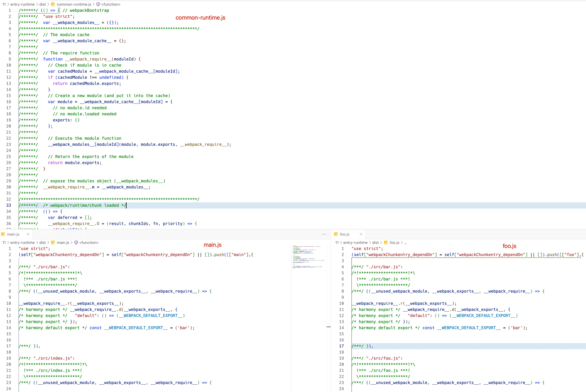Click the JS file icon on foo.js tab

click(336, 234)
